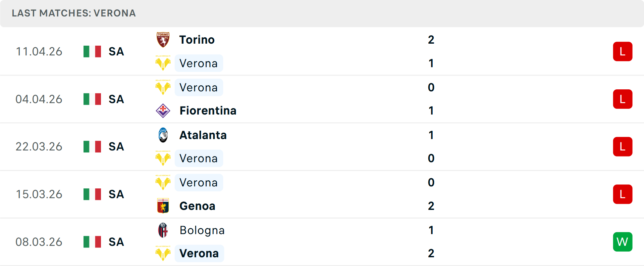Click the 04.04.26 match date
This screenshot has width=644, height=266.
coord(39,99)
